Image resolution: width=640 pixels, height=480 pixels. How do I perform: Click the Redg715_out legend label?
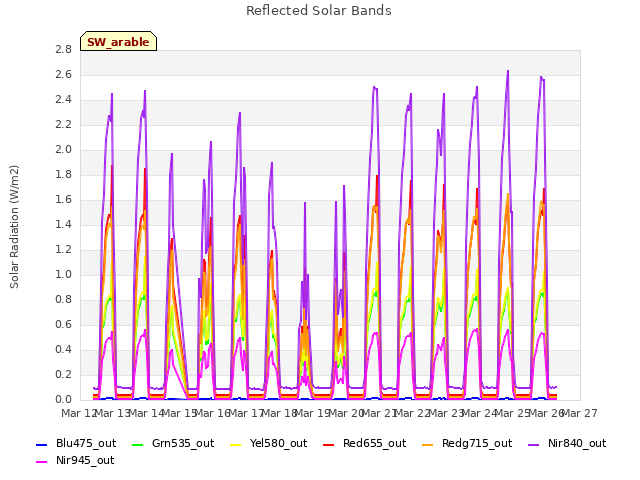point(477,443)
